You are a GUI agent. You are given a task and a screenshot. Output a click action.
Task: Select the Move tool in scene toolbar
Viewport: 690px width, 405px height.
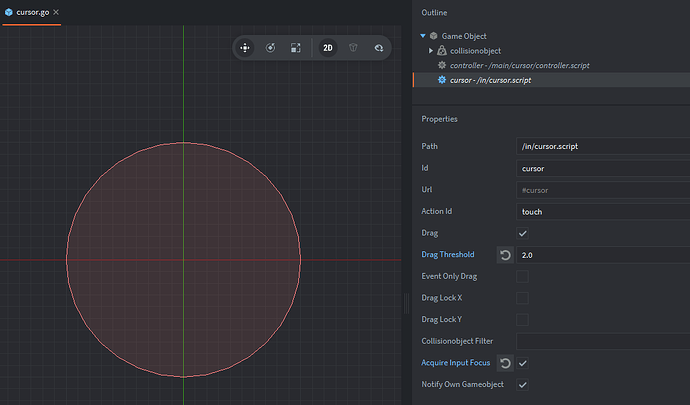click(x=245, y=48)
